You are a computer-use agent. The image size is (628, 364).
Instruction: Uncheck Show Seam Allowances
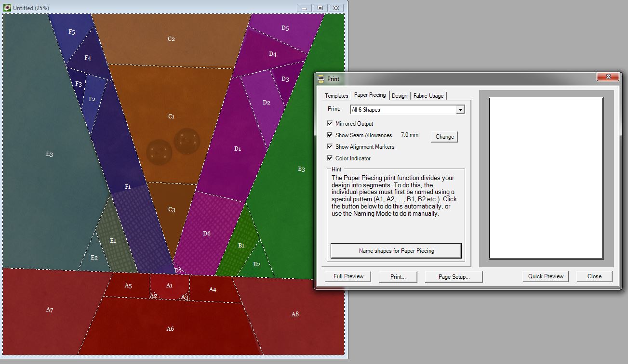(x=330, y=135)
